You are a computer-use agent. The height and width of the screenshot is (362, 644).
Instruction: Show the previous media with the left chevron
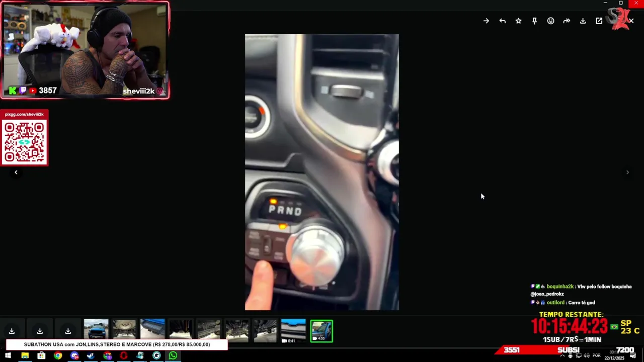[x=16, y=172]
